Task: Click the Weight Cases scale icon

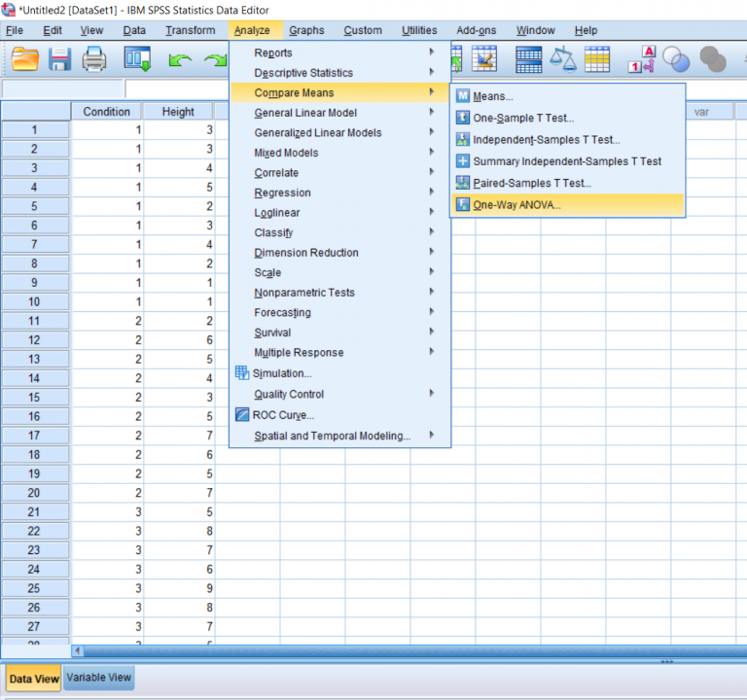Action: [563, 59]
